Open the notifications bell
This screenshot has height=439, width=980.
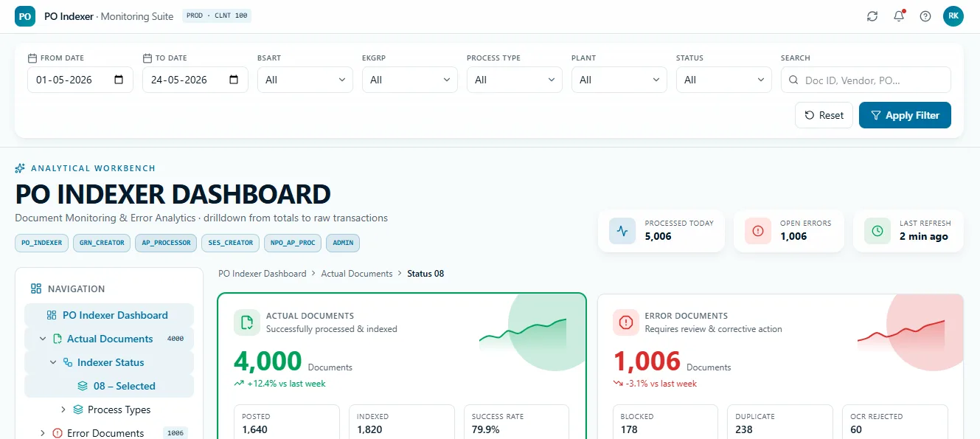tap(899, 16)
